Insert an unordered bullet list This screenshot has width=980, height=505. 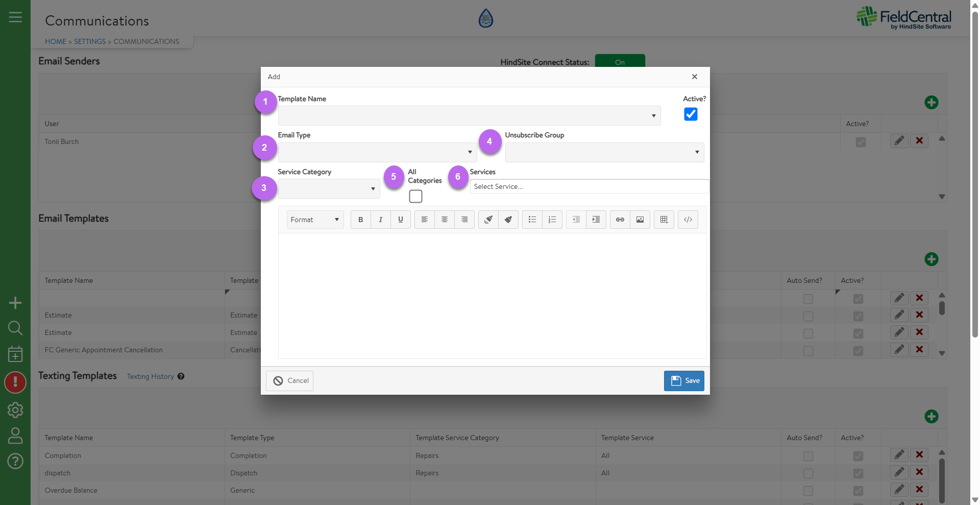pos(532,220)
